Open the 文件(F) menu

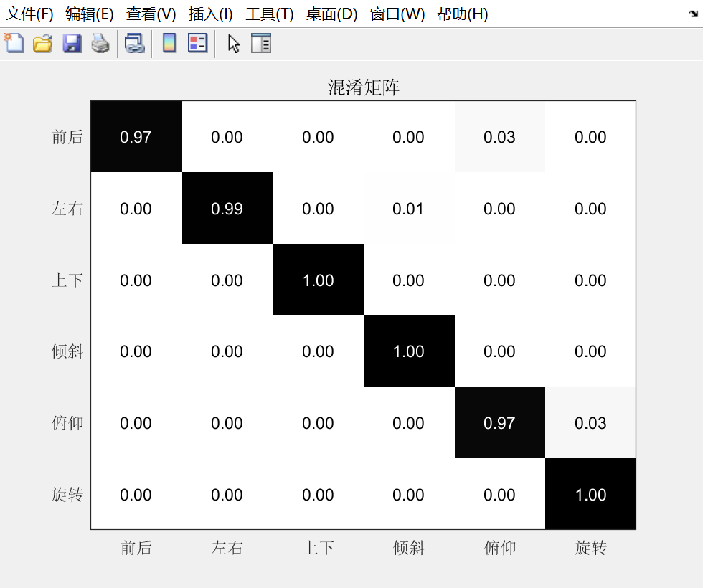pos(29,14)
